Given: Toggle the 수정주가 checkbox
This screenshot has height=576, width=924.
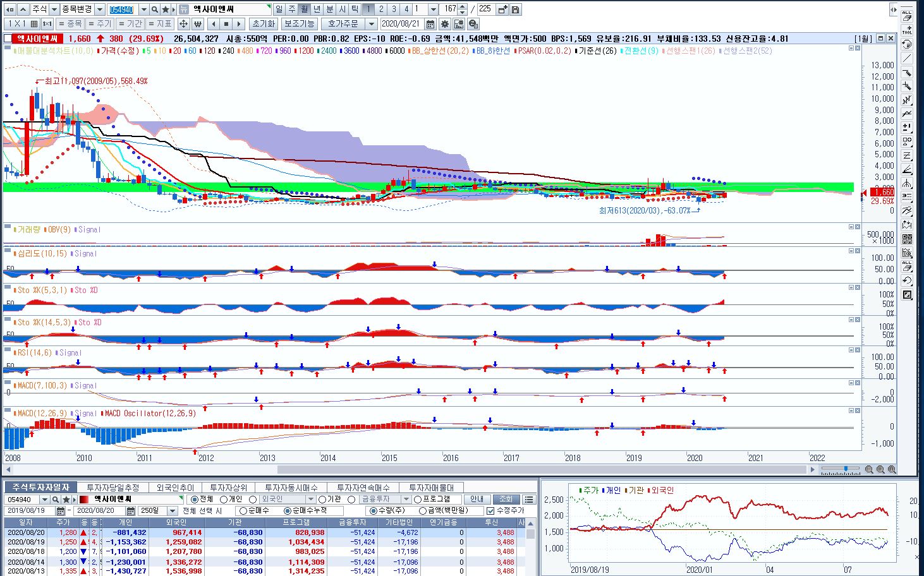Looking at the screenshot, I should 490,511.
